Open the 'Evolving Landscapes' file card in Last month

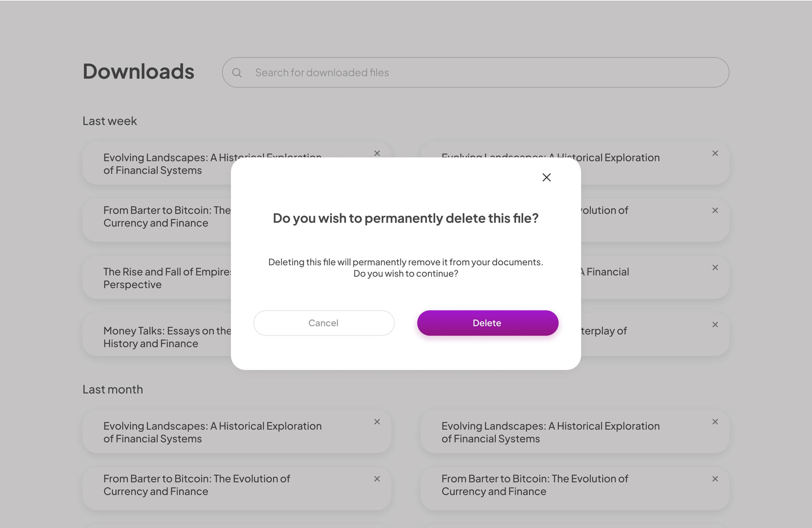tap(212, 432)
